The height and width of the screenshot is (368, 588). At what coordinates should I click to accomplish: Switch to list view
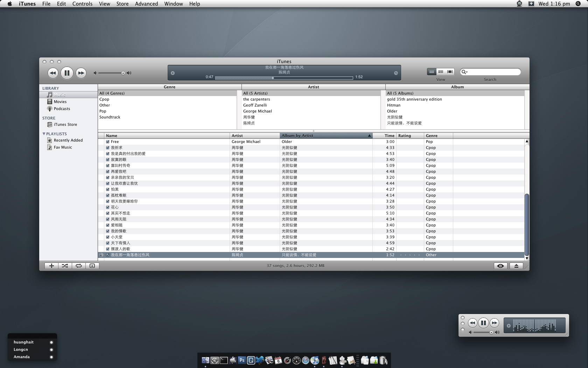pyautogui.click(x=432, y=72)
